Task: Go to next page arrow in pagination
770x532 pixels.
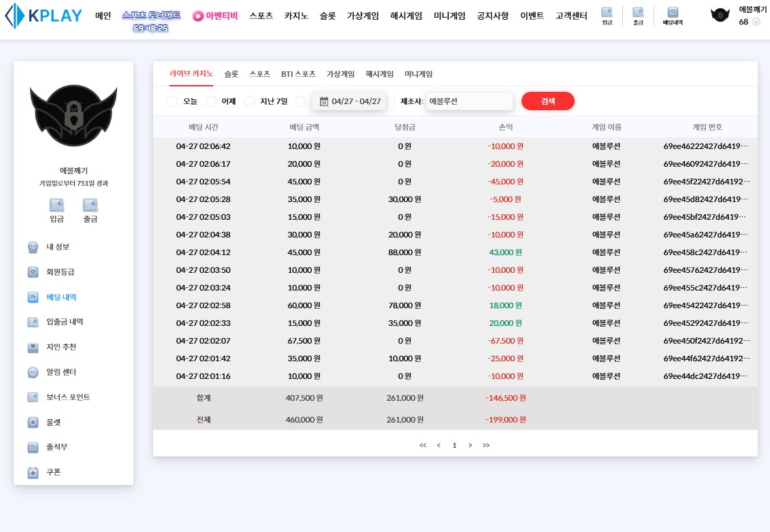Action: (470, 446)
